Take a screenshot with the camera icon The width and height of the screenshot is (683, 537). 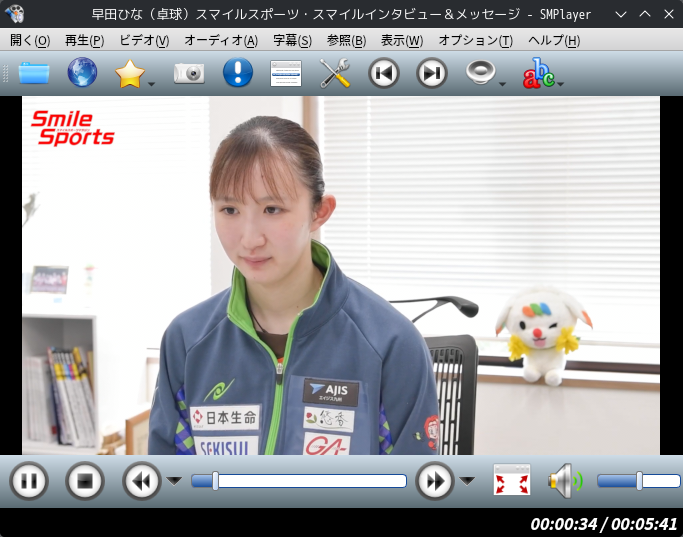click(189, 73)
